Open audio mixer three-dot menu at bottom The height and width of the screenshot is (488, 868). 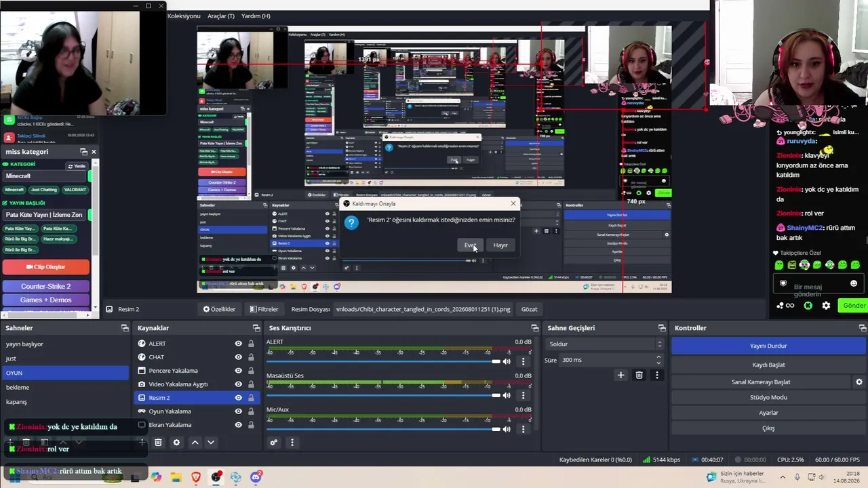coord(292,443)
